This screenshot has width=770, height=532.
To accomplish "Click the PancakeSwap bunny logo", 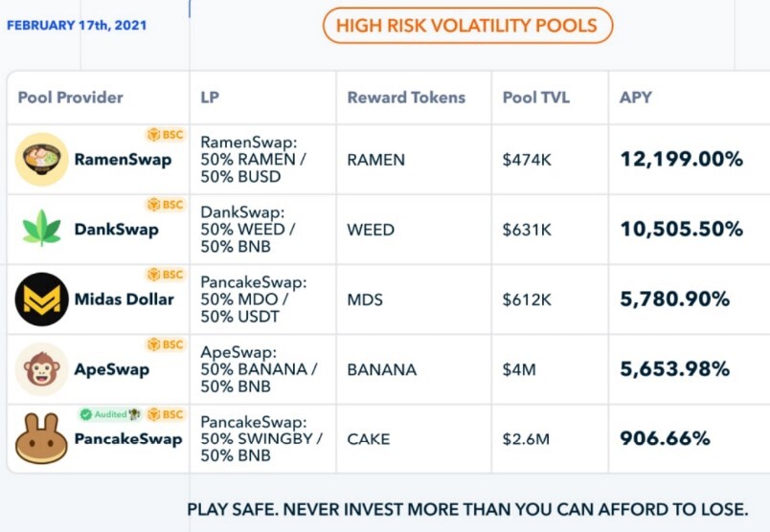I will click(41, 438).
